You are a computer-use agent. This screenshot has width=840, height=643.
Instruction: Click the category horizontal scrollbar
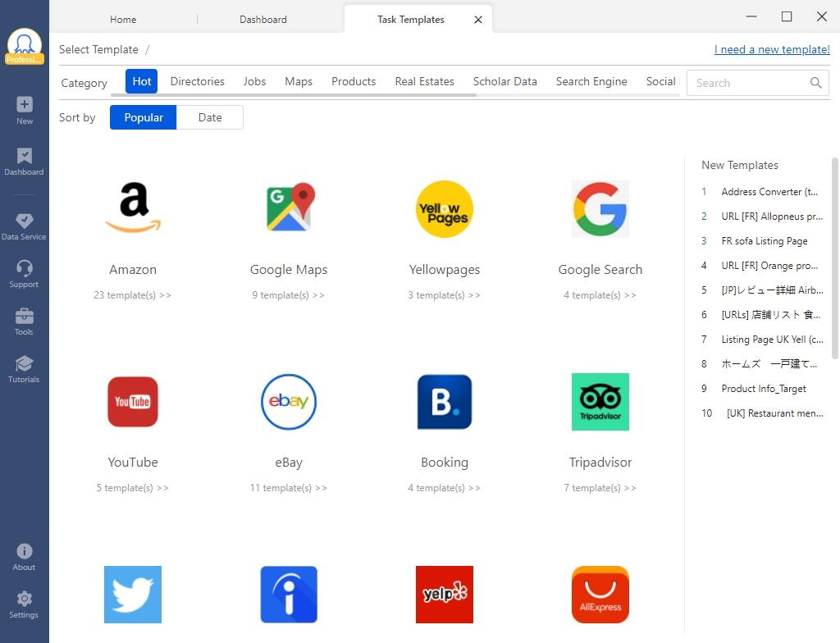point(294,95)
